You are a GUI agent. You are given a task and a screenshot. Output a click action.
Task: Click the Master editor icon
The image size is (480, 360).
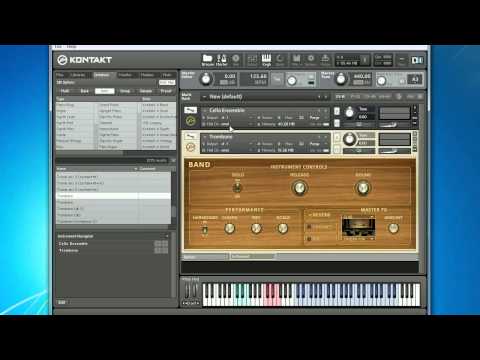pyautogui.click(x=222, y=60)
